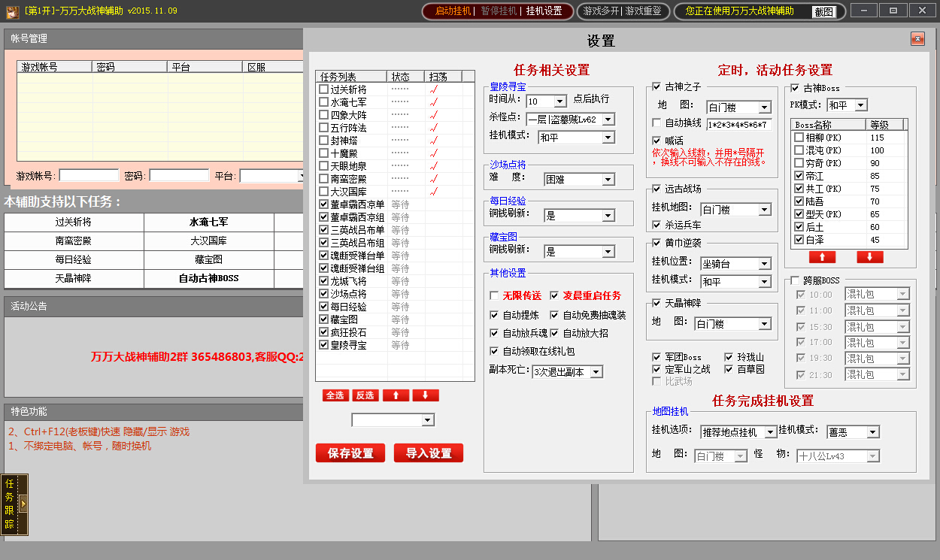Click the sweep checkmark for 封神塔
The image size is (940, 560).
click(x=433, y=141)
